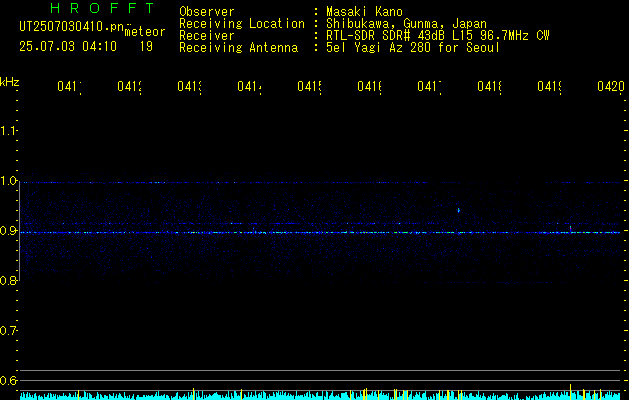The height and width of the screenshot is (400, 629).
Task: Click the date 25.07.03 04:10 label
Action: [68, 46]
